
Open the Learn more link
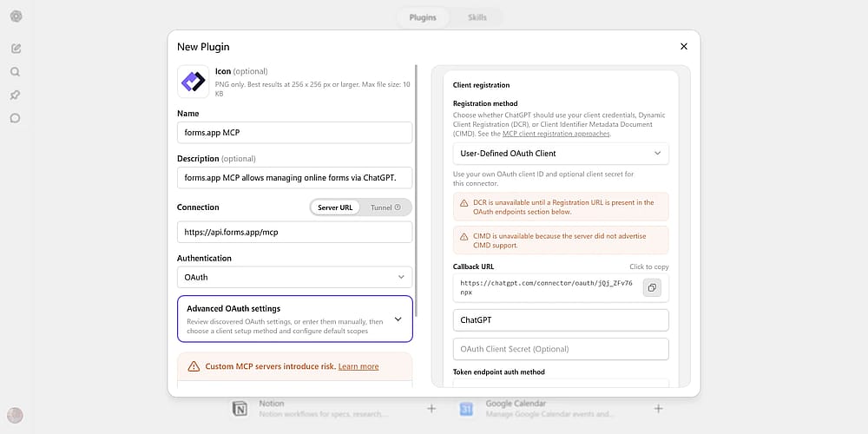tap(358, 366)
